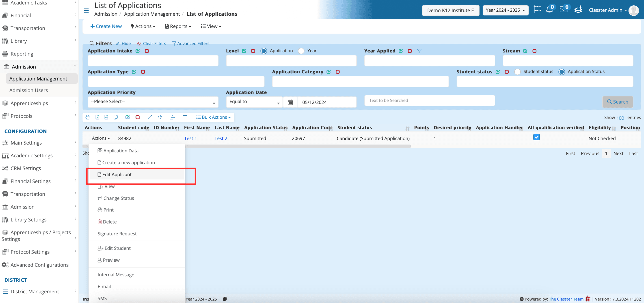Open the View dropdown
Viewport: 644px width, 303px height.
pos(211,26)
